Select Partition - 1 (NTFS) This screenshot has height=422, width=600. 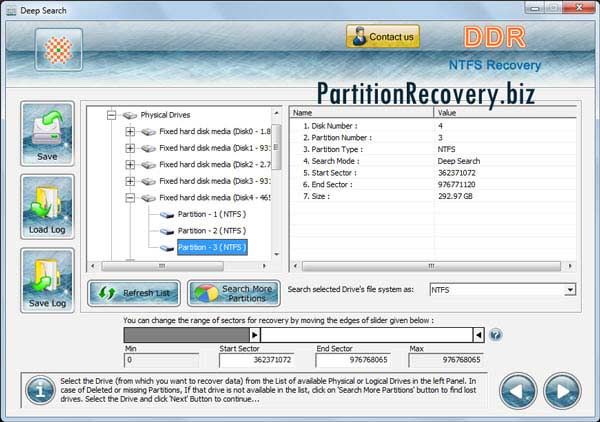coord(212,214)
